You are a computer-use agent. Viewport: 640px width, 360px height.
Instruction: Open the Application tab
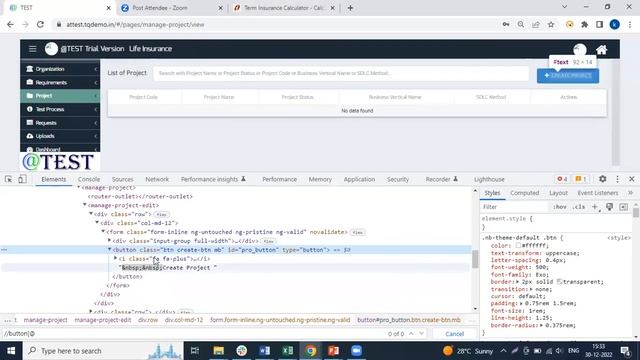click(x=359, y=179)
